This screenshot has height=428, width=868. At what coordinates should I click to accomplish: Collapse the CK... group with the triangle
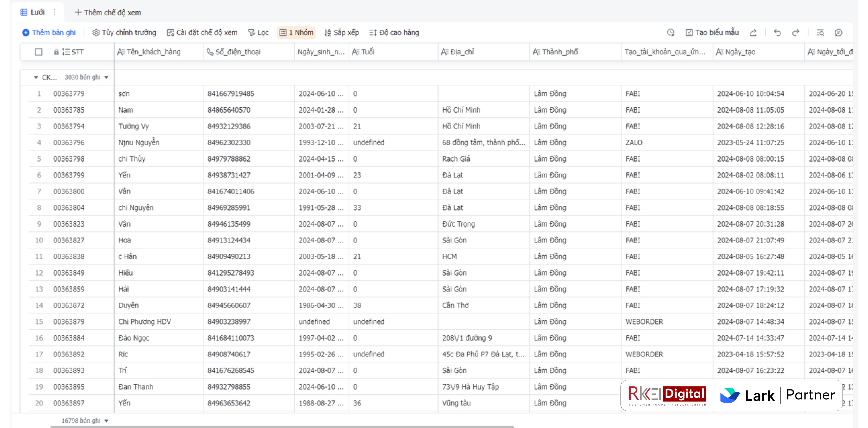(x=36, y=77)
